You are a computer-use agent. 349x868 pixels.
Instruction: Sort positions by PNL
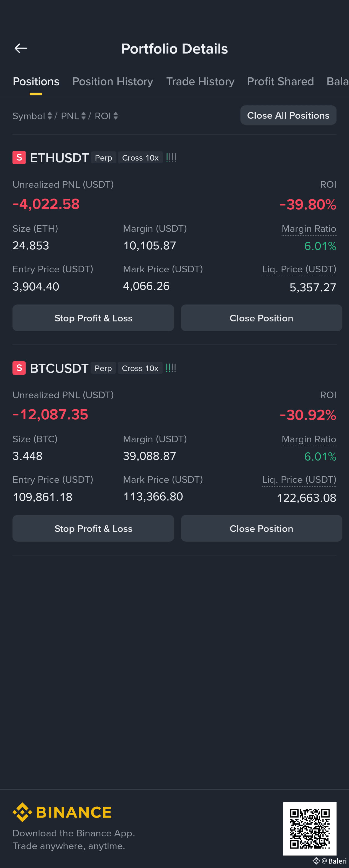(73, 116)
